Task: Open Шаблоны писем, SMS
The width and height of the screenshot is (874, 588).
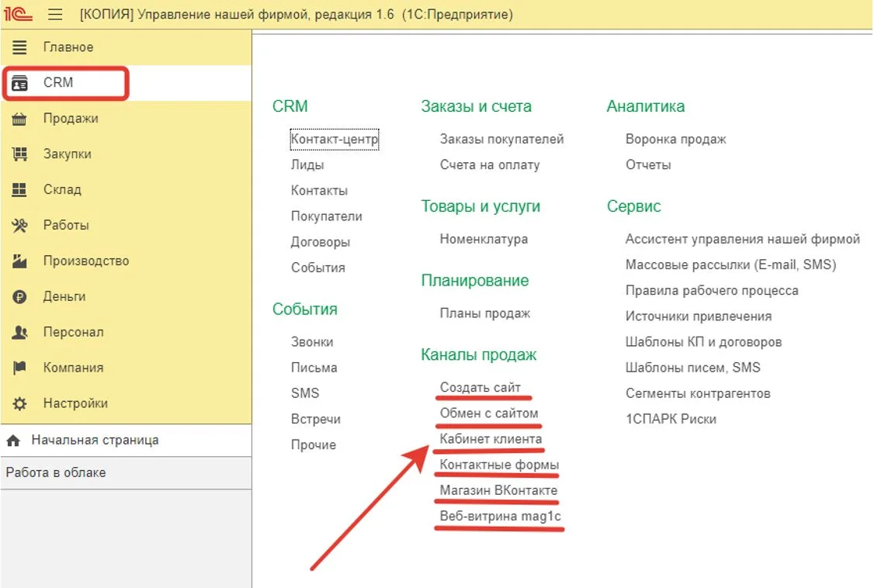Action: tap(693, 368)
